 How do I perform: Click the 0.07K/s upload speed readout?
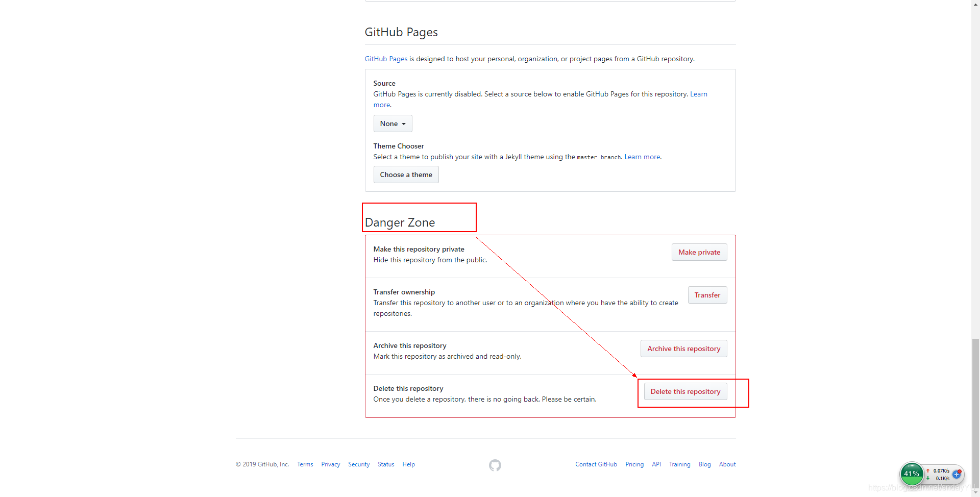(x=941, y=470)
